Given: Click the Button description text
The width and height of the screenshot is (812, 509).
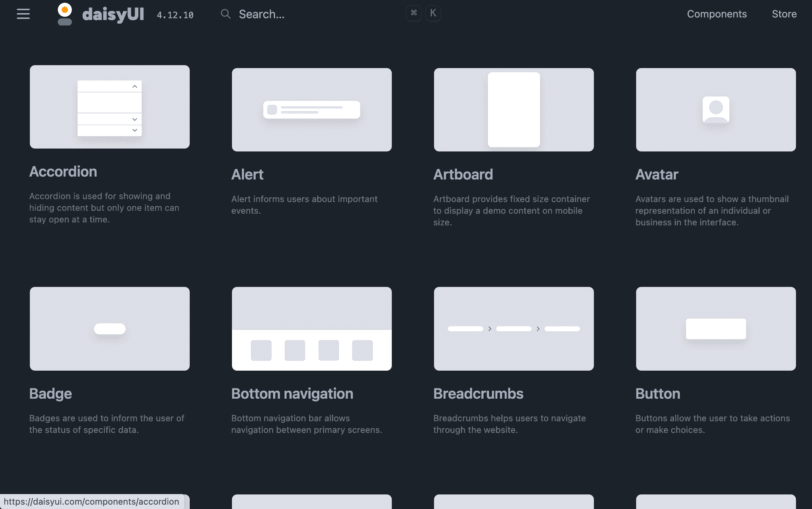Looking at the screenshot, I should [x=713, y=424].
